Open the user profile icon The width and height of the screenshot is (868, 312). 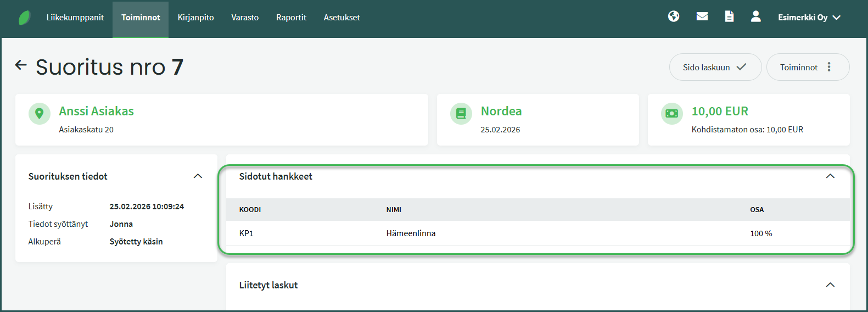click(756, 16)
